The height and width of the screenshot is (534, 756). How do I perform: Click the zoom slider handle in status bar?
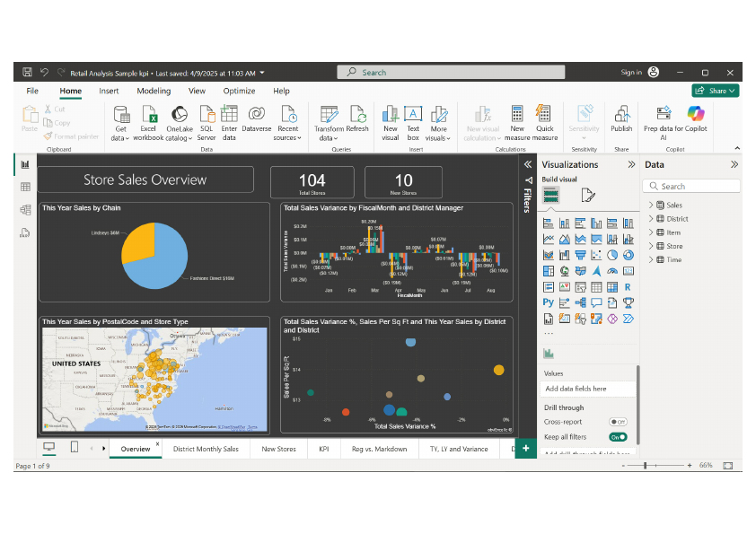tap(645, 465)
